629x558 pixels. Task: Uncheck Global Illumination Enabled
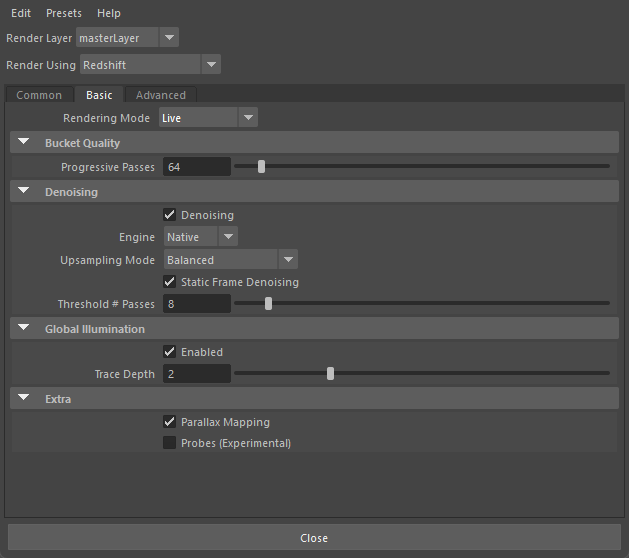[170, 352]
